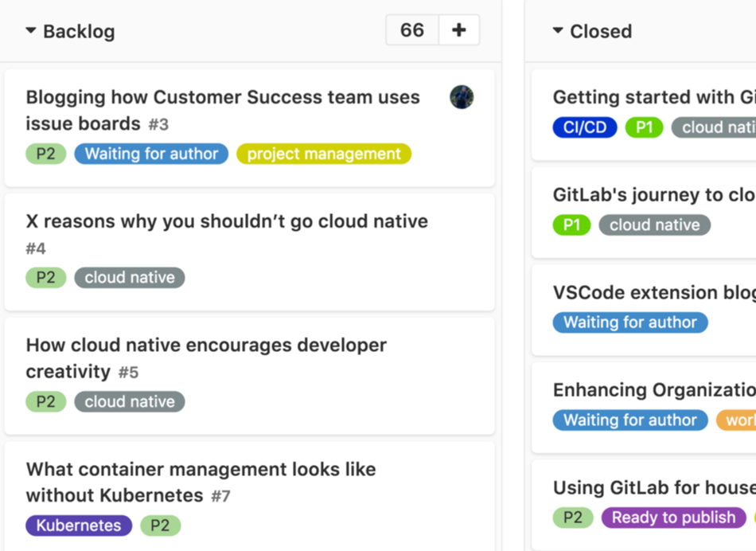Screen dimensions: 756x551
Task: Click the green P2 swatch on issue #5
Action: tap(45, 401)
